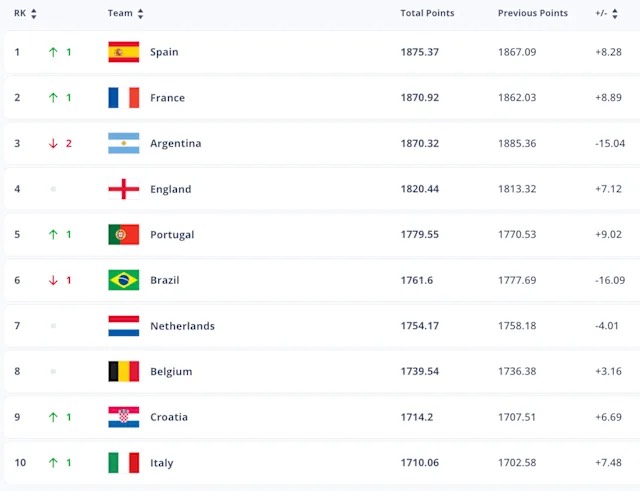Open the Netherlands team link

click(x=182, y=326)
